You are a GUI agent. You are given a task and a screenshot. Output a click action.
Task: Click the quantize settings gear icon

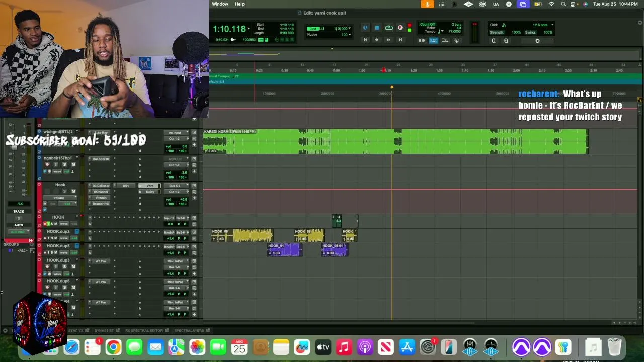537,41
